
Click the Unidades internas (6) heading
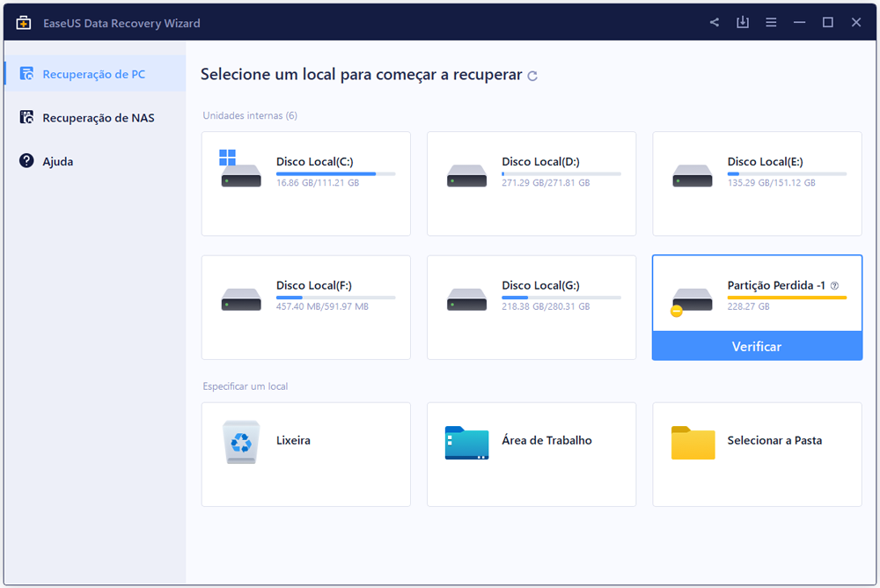tap(250, 115)
